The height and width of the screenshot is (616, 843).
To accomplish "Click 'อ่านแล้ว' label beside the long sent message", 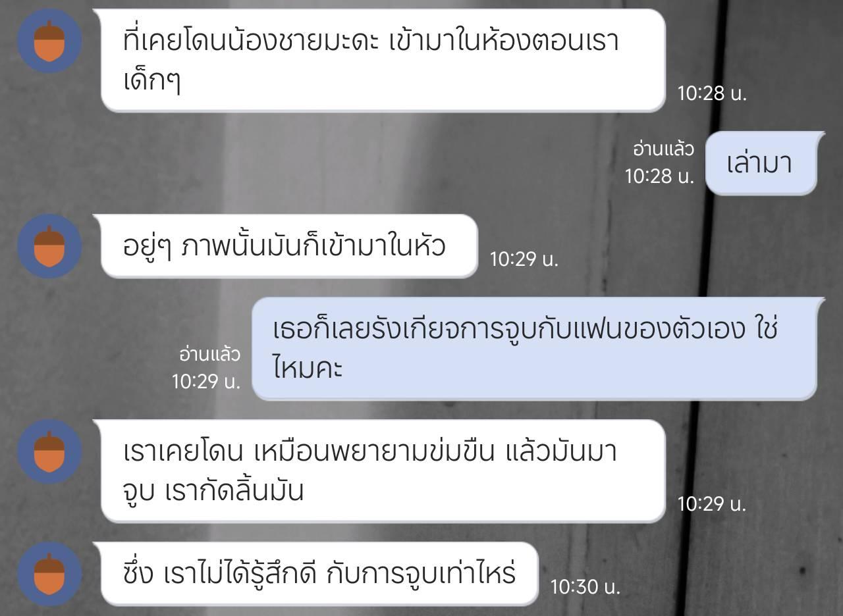I will 210,355.
